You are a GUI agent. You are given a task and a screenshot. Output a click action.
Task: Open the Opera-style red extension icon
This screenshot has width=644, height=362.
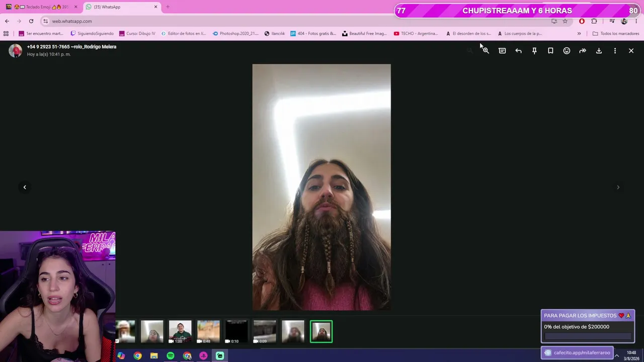(x=582, y=21)
